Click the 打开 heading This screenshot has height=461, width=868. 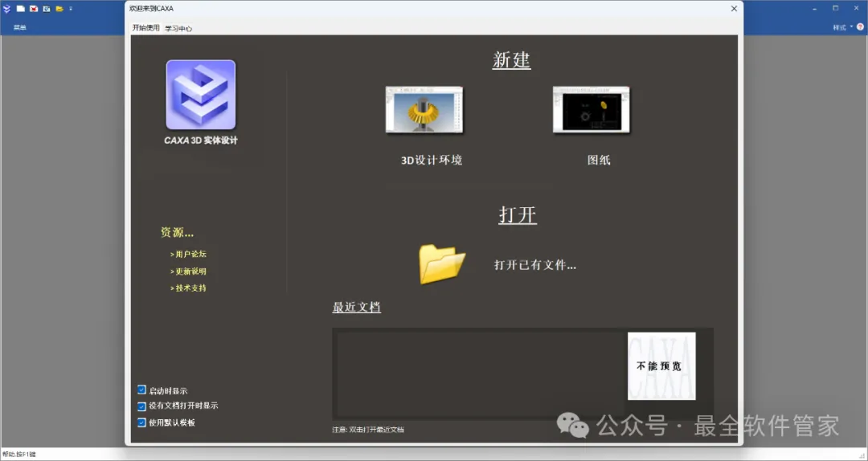click(x=518, y=214)
